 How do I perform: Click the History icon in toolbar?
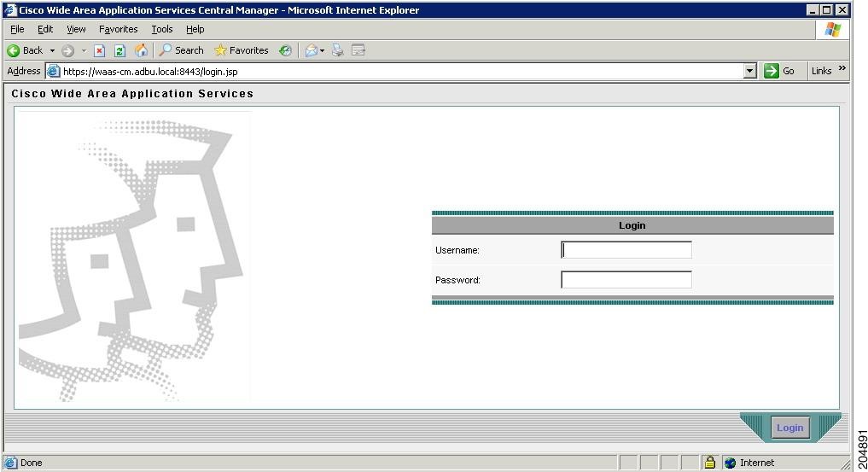[285, 51]
